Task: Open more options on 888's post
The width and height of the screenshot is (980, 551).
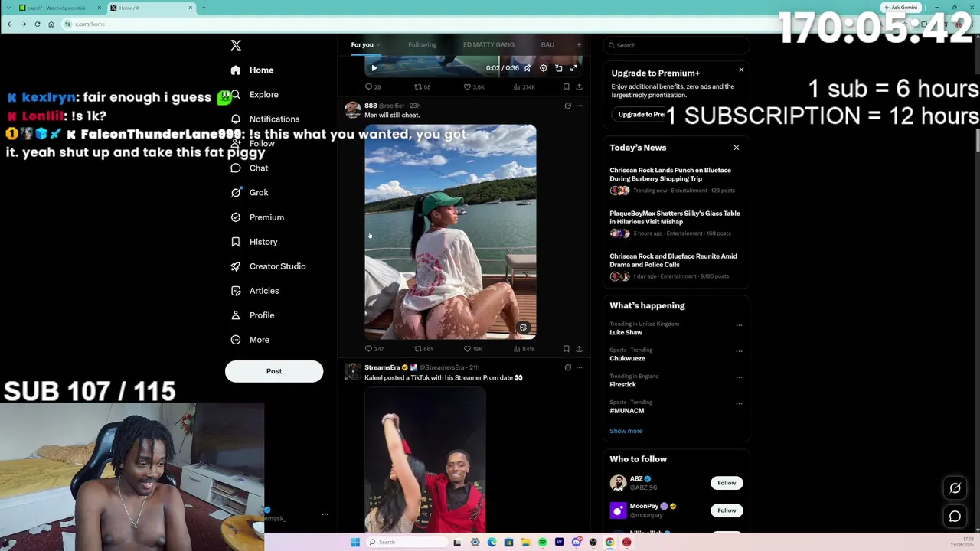Action: coord(579,106)
